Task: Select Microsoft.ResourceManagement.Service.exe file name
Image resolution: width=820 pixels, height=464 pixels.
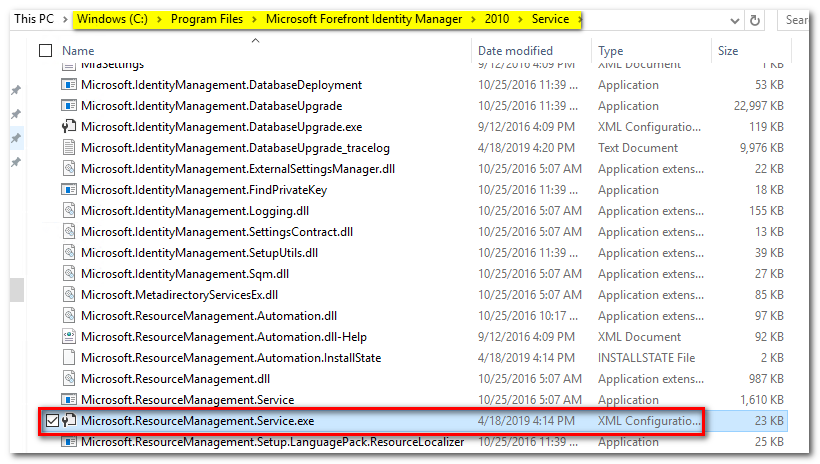Action: coord(198,421)
